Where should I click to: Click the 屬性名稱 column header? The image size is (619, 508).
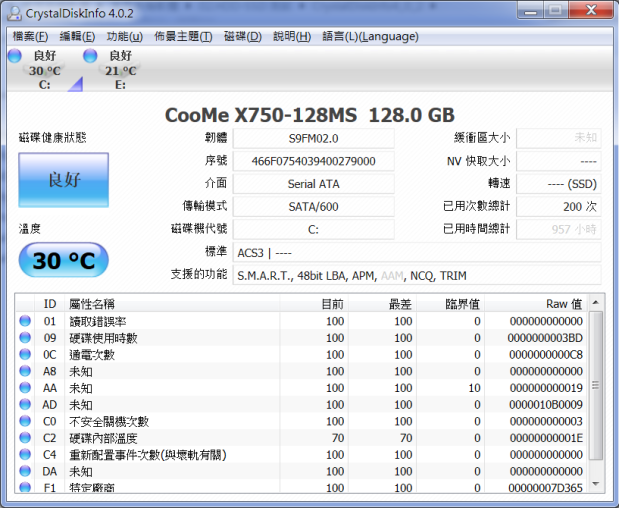(x=173, y=304)
